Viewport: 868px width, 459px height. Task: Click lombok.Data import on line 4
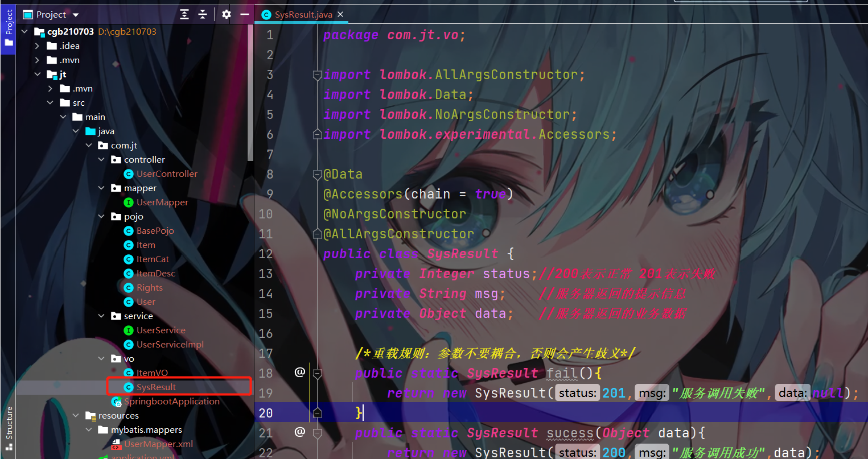(x=422, y=94)
